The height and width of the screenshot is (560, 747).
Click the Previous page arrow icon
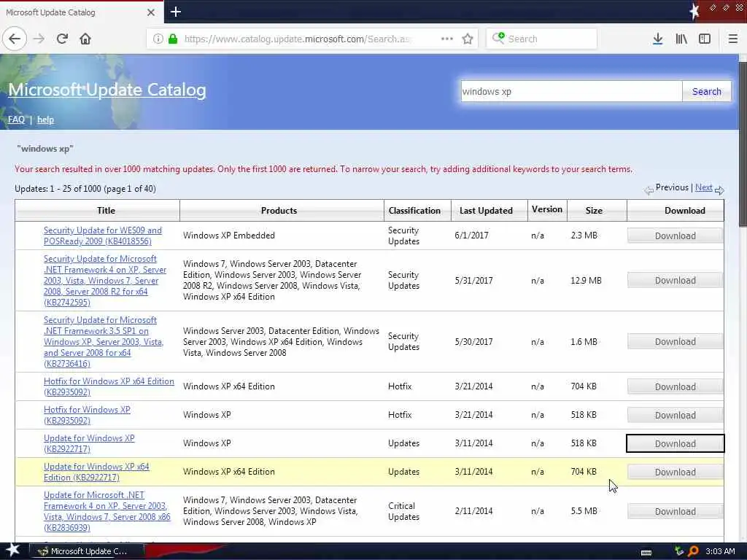point(649,190)
